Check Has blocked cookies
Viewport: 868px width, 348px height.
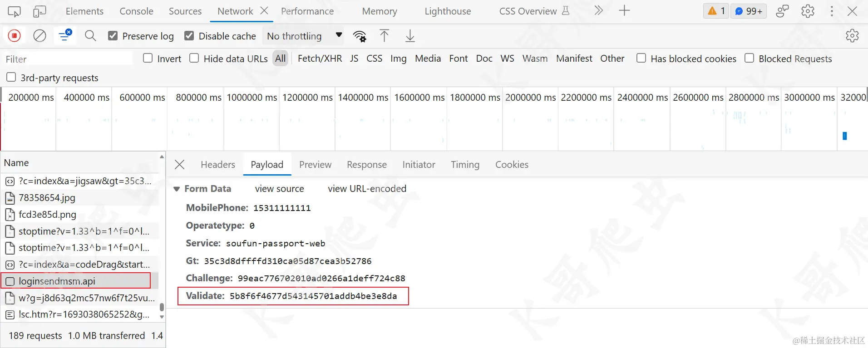tap(641, 58)
